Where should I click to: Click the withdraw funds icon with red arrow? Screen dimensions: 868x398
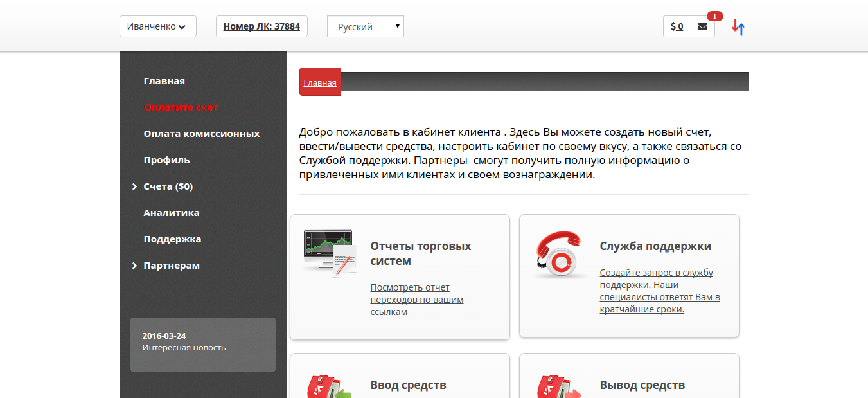559,386
